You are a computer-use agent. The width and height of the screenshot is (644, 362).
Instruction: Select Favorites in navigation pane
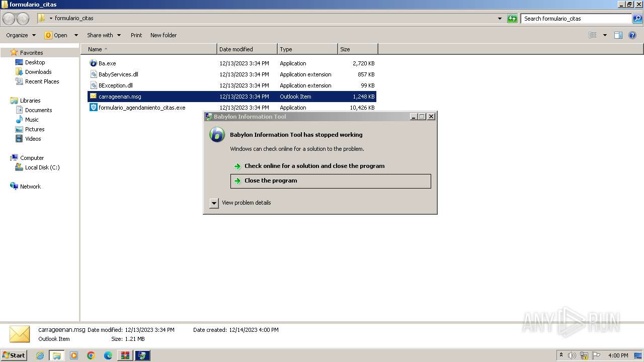31,53
